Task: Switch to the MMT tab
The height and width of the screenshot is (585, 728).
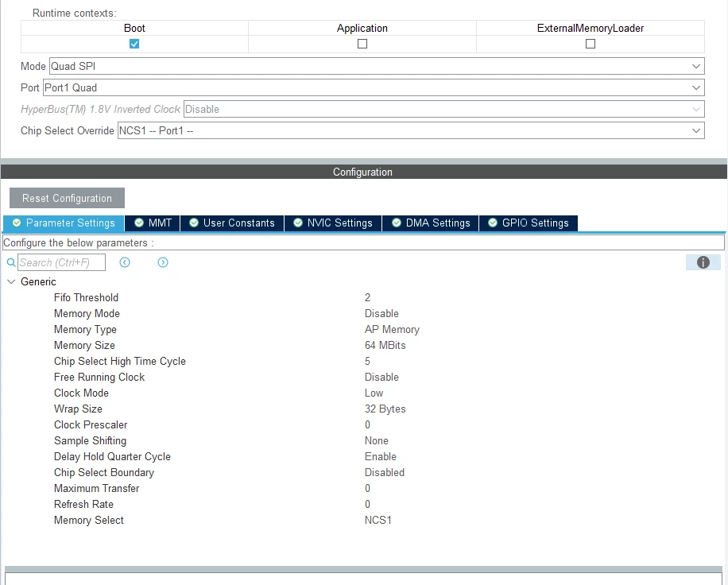Action: pyautogui.click(x=153, y=223)
